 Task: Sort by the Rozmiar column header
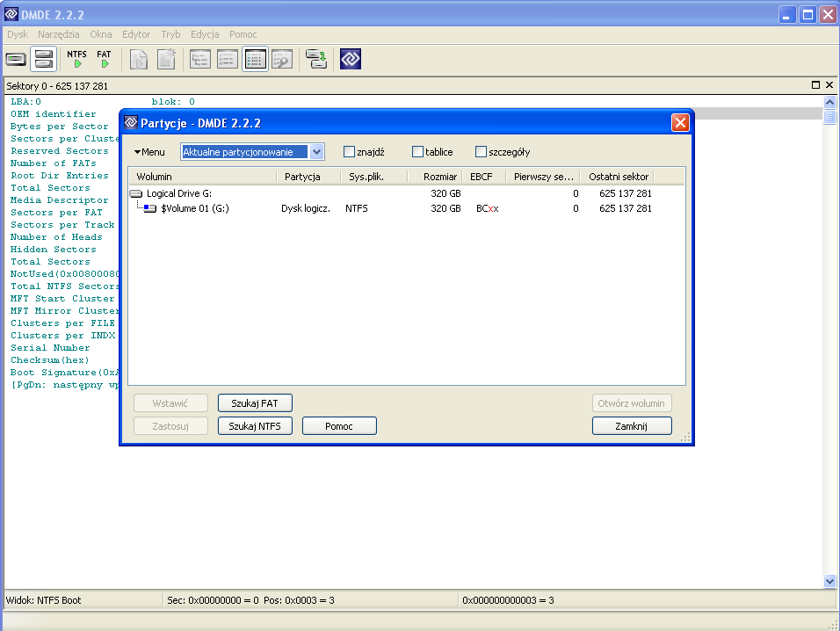434,177
